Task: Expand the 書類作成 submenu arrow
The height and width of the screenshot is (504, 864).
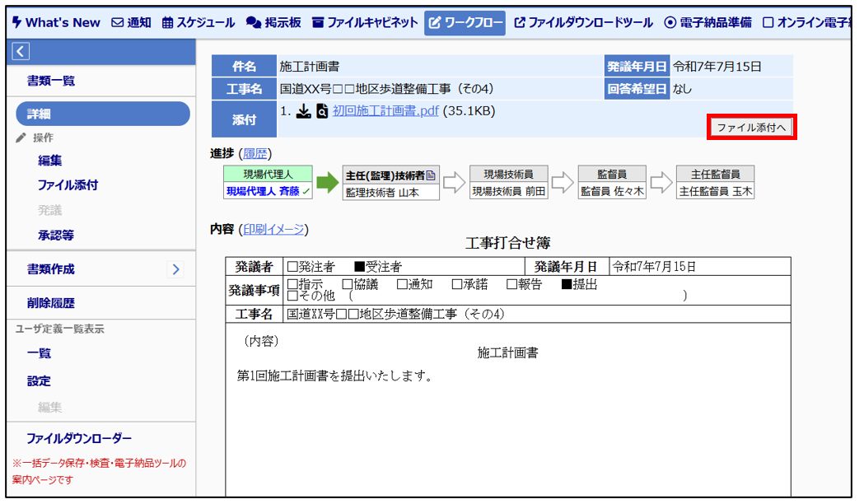Action: [176, 269]
